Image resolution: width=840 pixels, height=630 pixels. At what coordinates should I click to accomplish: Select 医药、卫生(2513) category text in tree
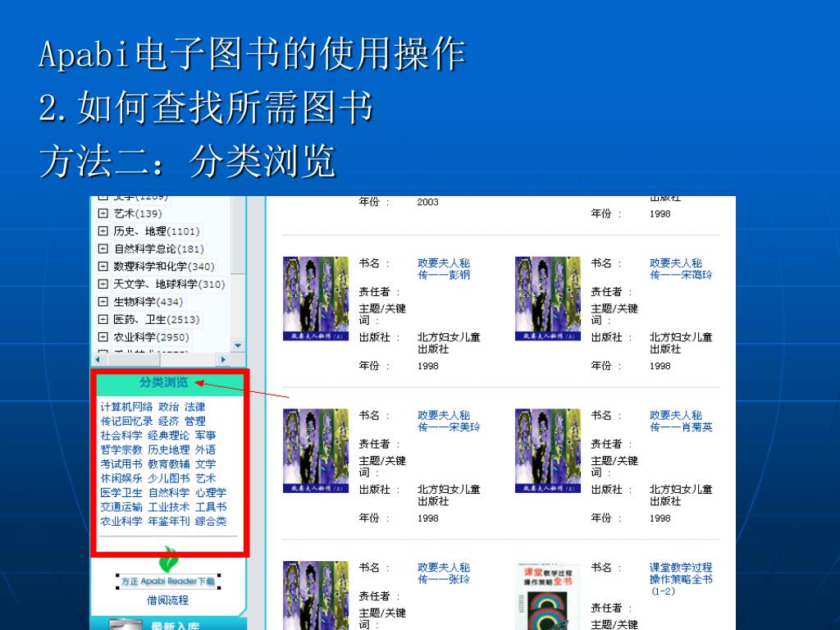click(157, 320)
